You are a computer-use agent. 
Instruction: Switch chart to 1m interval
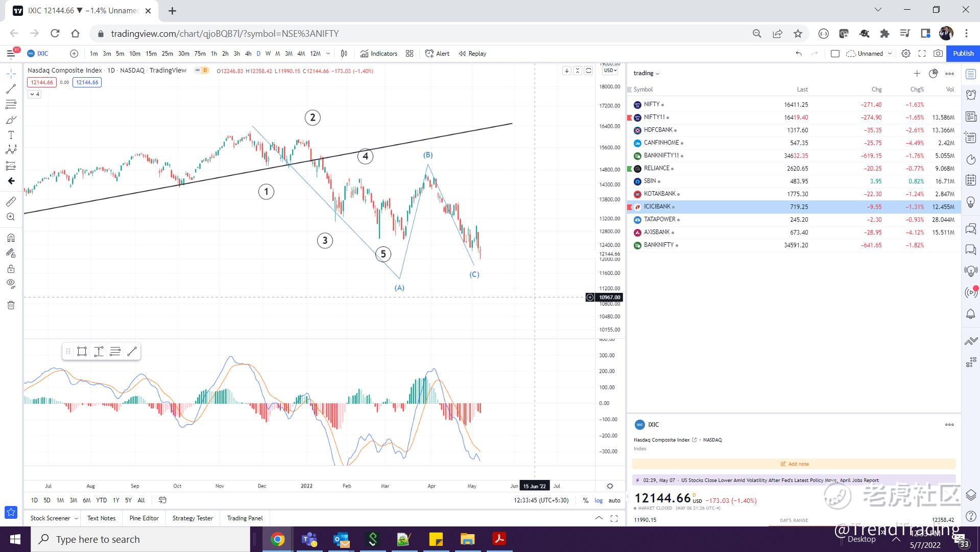coord(93,54)
